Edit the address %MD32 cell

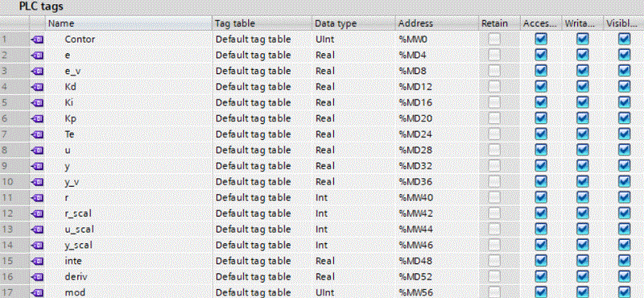[x=437, y=166]
